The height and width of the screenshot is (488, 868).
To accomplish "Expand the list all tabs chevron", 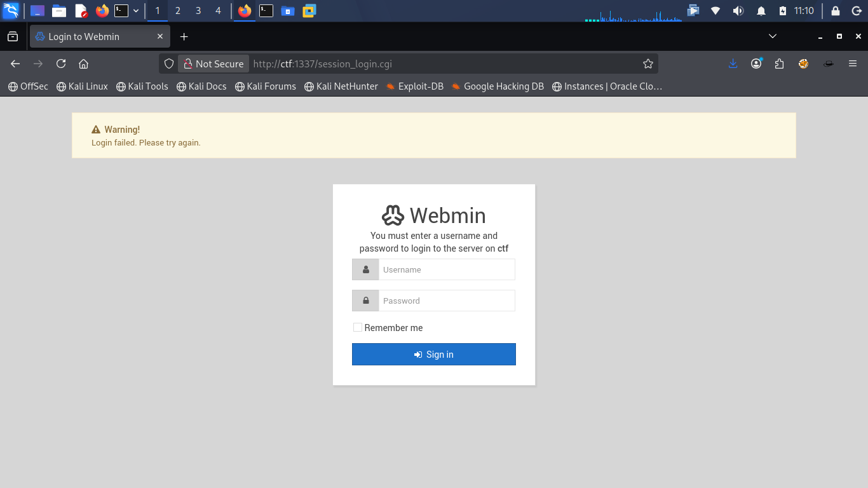I will point(773,36).
